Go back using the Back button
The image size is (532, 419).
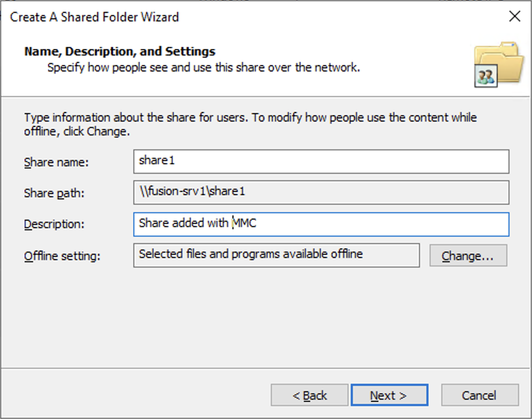click(309, 395)
